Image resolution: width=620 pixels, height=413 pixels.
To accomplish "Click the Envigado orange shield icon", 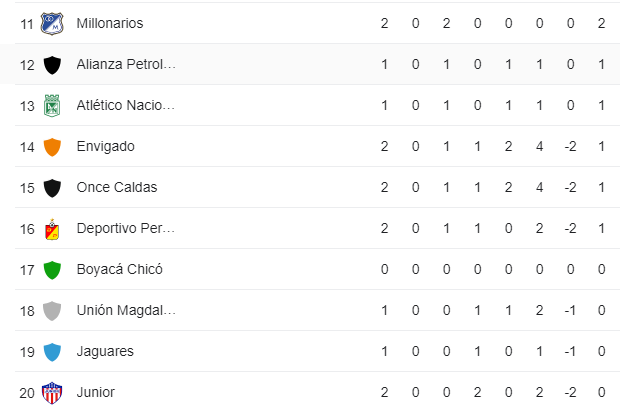I will pos(52,147).
